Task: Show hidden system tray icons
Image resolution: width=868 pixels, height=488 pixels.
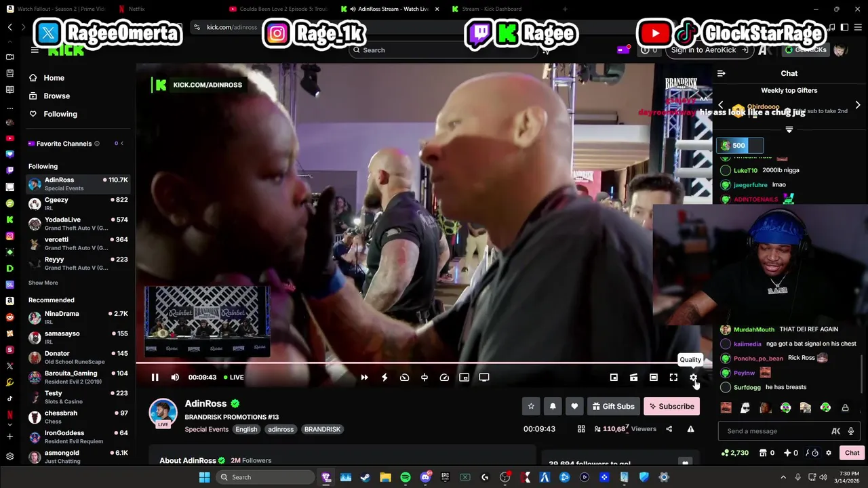Action: click(783, 477)
